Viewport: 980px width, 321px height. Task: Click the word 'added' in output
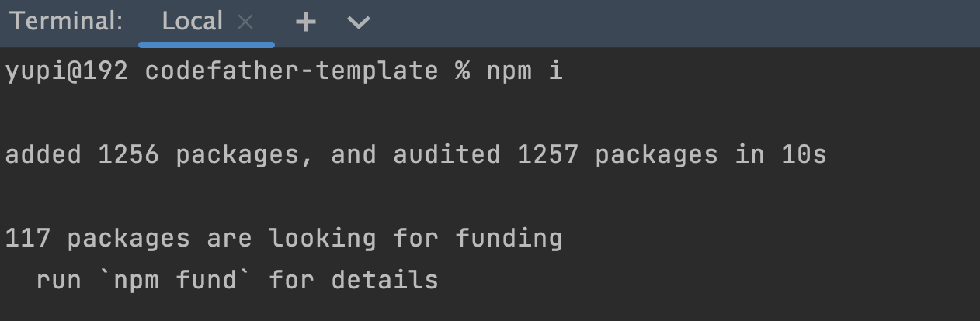pos(43,155)
